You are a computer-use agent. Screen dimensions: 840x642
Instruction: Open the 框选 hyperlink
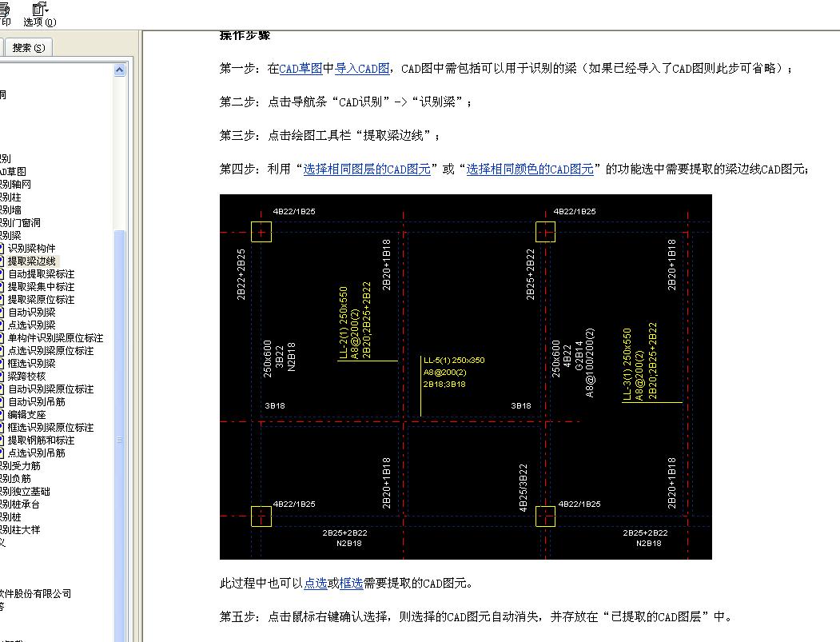pos(351,583)
